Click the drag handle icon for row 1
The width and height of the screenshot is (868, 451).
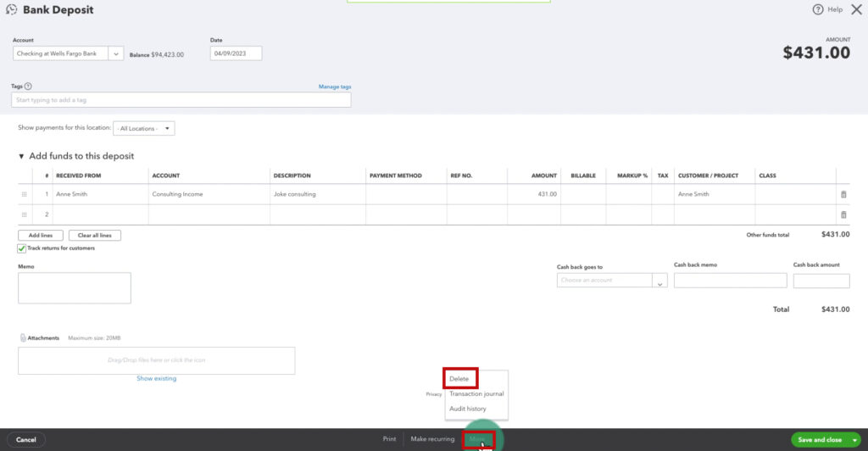tap(24, 194)
